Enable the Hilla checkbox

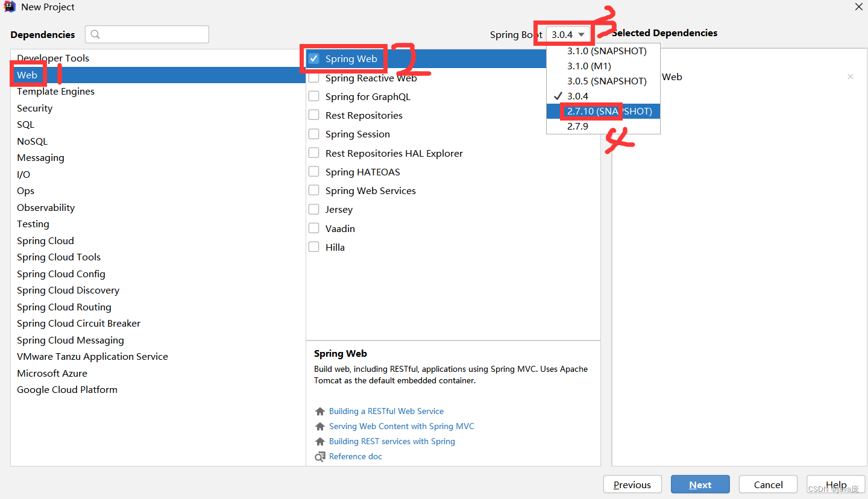313,247
